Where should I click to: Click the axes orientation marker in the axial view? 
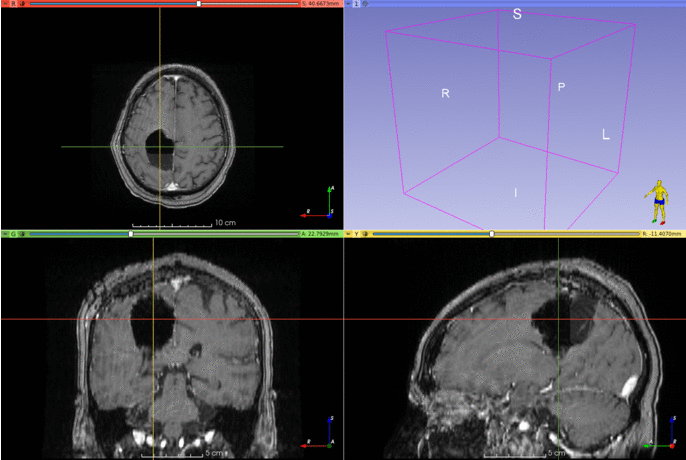(x=318, y=202)
